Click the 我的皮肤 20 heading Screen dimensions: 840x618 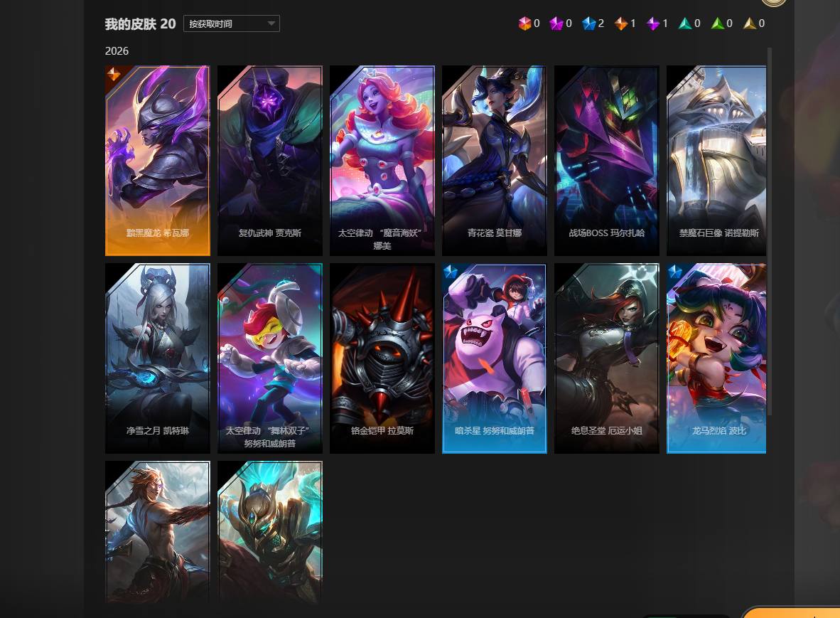[x=141, y=23]
